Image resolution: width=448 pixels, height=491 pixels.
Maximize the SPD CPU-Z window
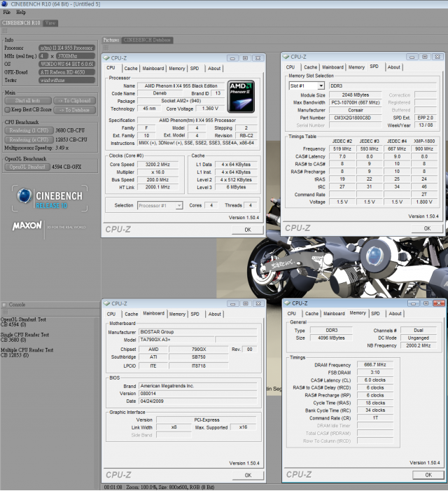[x=424, y=57]
